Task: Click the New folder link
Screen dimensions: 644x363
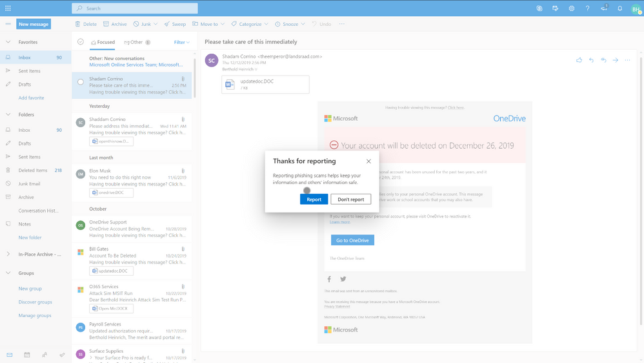Action: pos(30,238)
